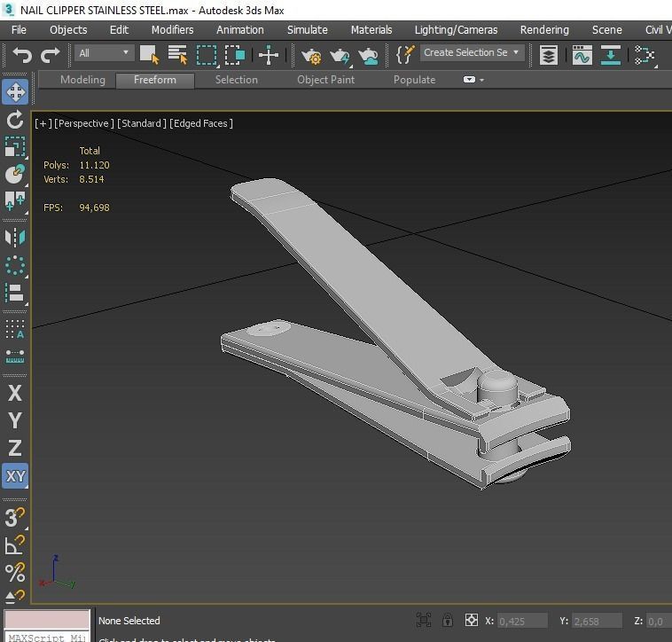Viewport: 672px width, 642px height.
Task: Click the Y coordinate field
Action: (598, 621)
